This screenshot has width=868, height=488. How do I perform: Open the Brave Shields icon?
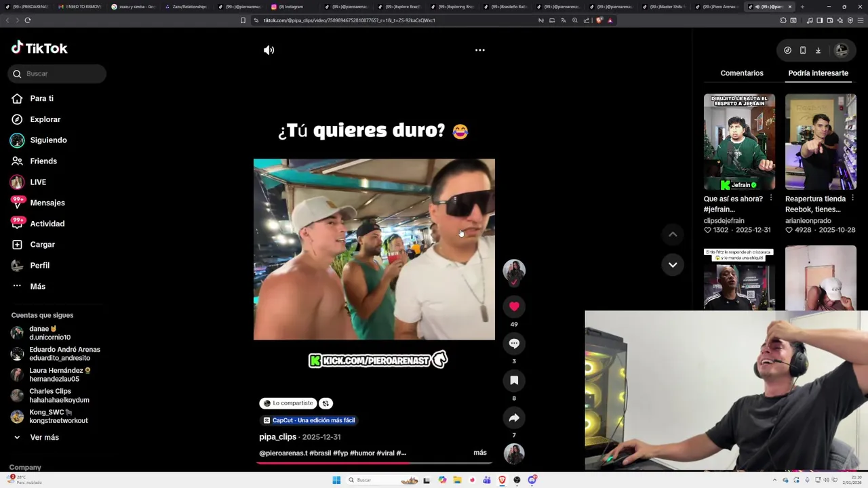pyautogui.click(x=599, y=20)
